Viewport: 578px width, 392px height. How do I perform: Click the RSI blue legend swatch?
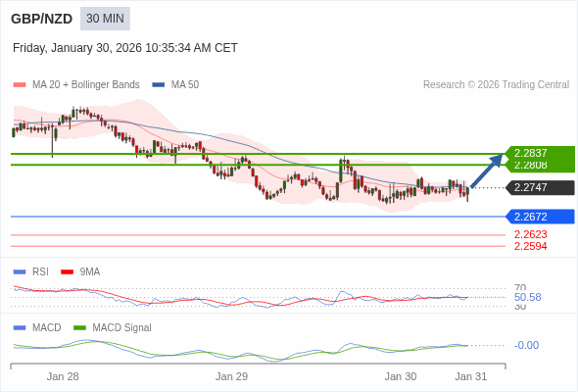pos(20,272)
